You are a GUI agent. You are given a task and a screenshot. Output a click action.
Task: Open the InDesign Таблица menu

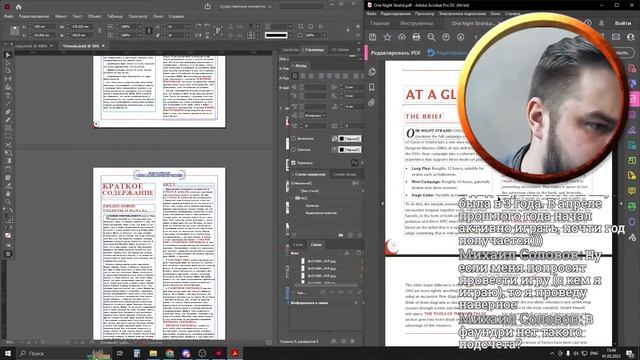[x=115, y=16]
